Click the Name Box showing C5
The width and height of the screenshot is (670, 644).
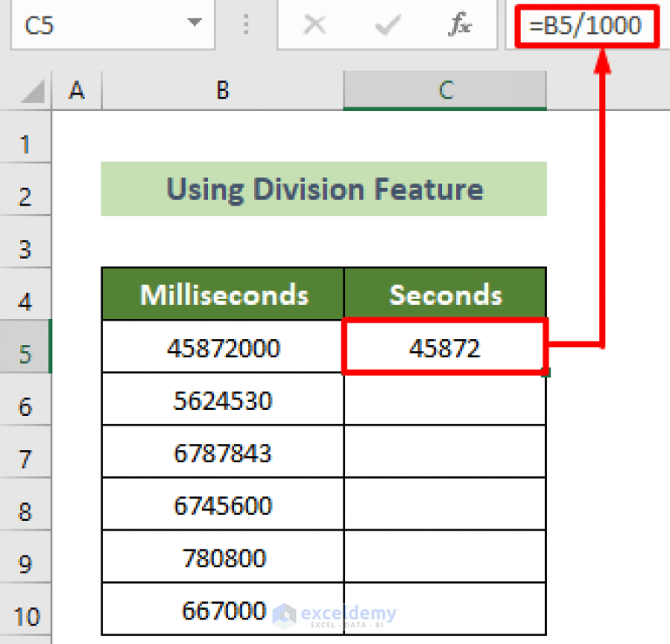(113, 24)
